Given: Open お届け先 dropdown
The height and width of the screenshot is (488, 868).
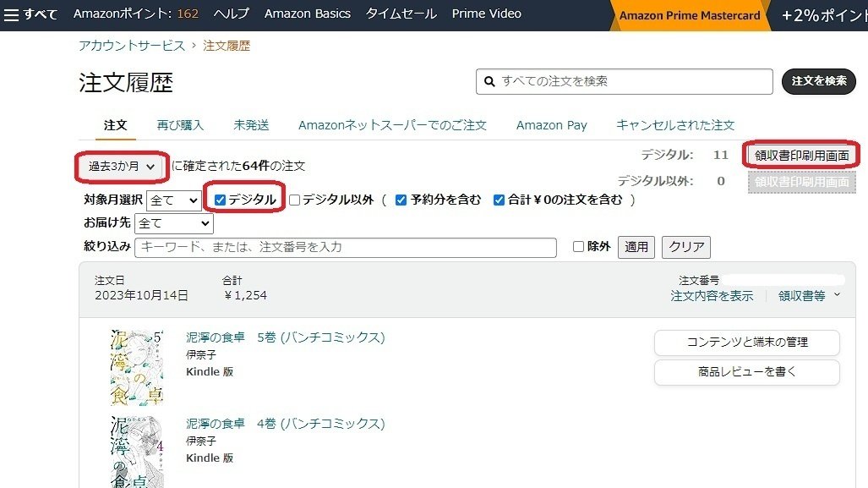Looking at the screenshot, I should point(174,223).
